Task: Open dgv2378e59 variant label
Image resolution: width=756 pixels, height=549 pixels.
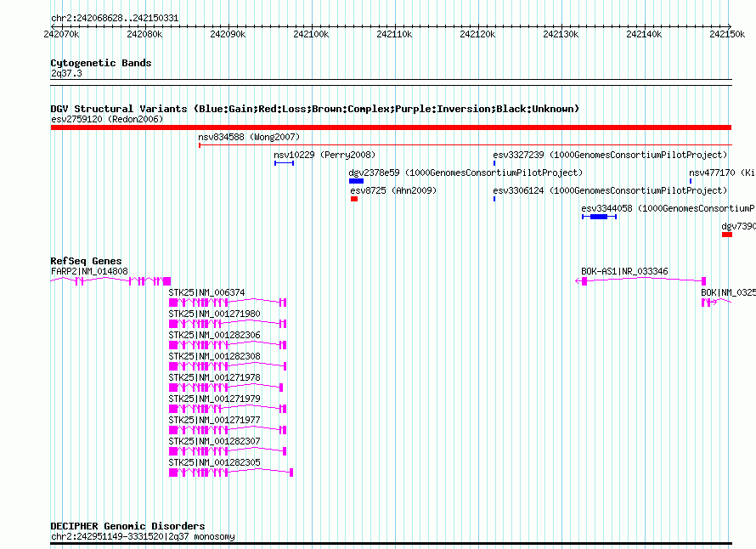Action: (465, 173)
